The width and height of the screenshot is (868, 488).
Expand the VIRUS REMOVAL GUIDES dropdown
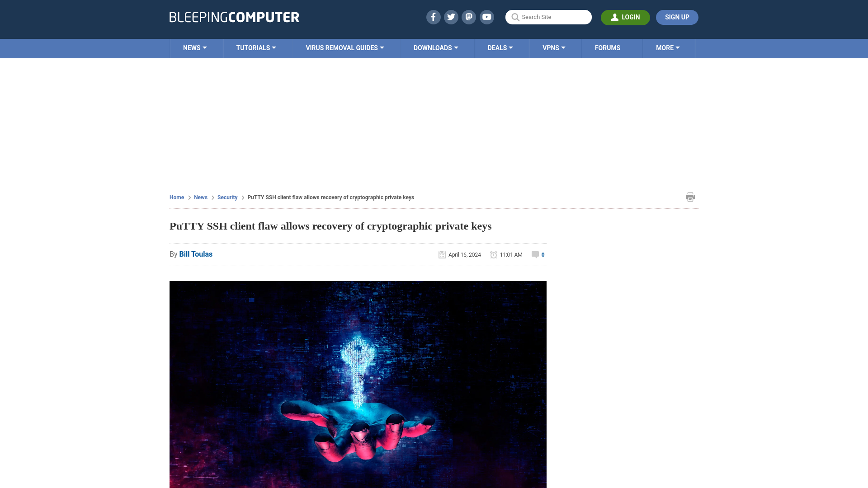click(x=344, y=47)
